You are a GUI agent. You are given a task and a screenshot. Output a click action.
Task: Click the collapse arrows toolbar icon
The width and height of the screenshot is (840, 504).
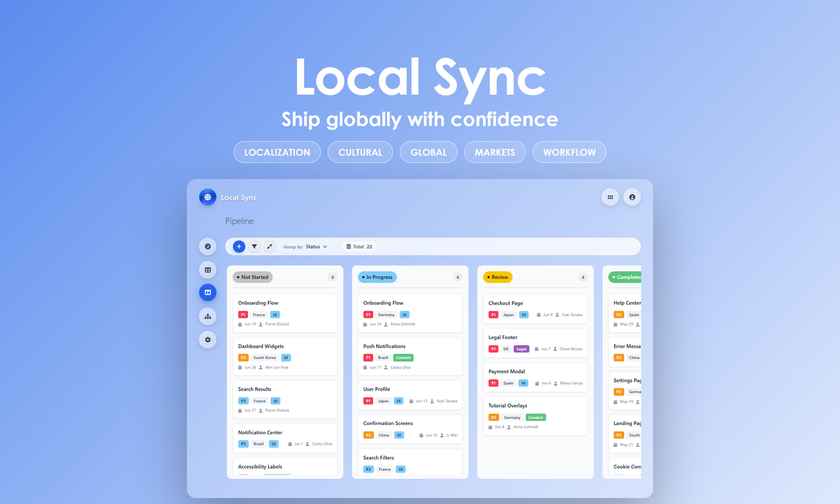(269, 246)
